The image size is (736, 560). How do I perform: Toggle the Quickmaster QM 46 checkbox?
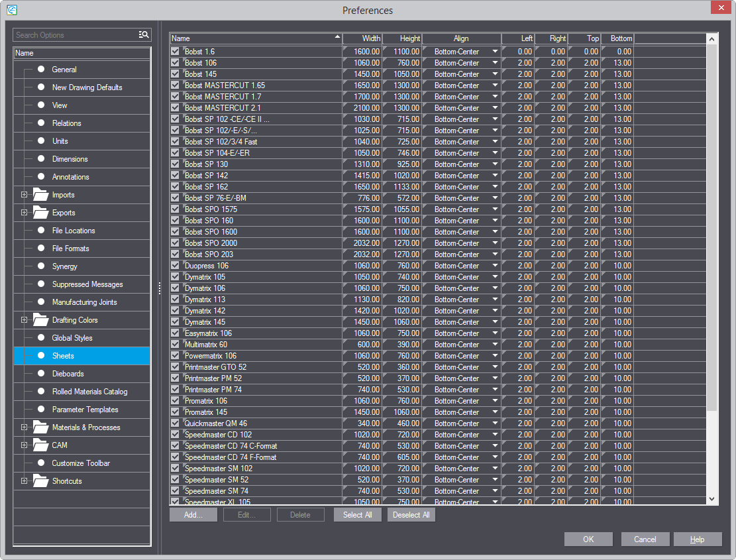pos(175,423)
